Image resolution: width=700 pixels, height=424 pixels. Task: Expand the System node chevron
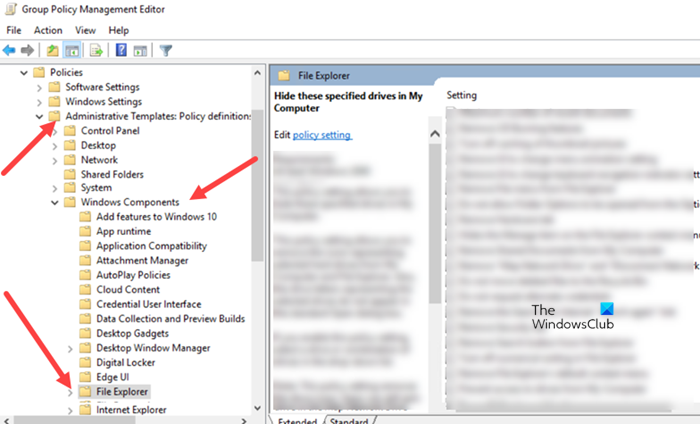tap(54, 189)
